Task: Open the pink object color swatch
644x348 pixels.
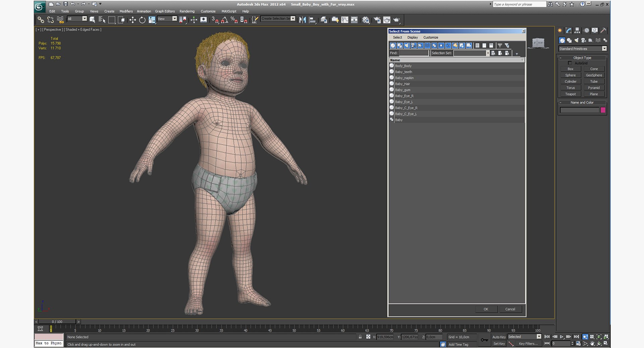Action: (x=603, y=110)
